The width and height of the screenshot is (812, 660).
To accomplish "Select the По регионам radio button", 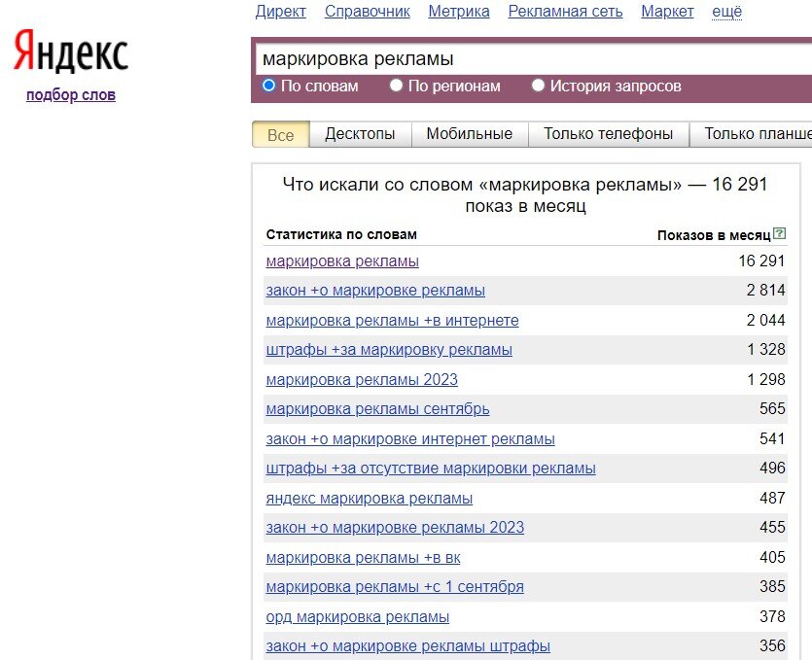I will pyautogui.click(x=396, y=85).
